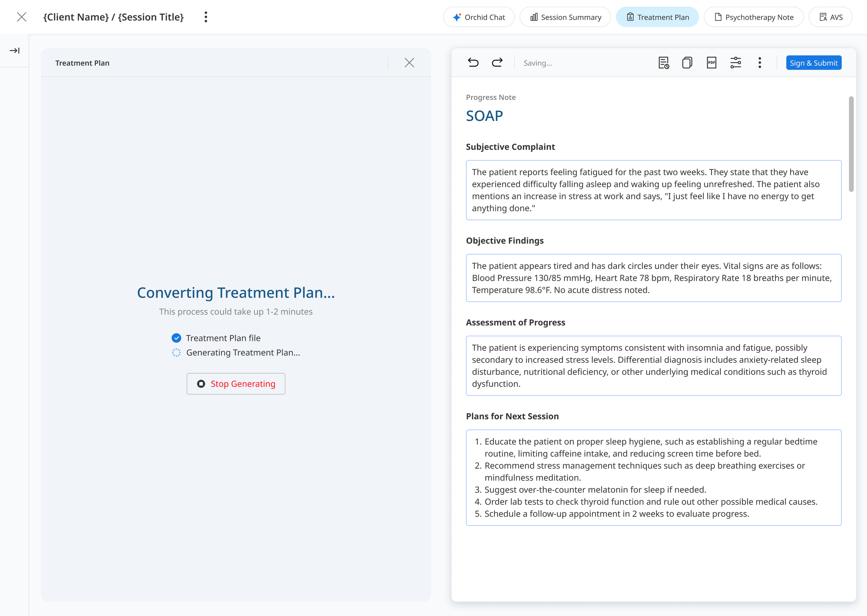Image resolution: width=867 pixels, height=616 pixels.
Task: Select the Psychotherapy Note tab
Action: (x=754, y=17)
